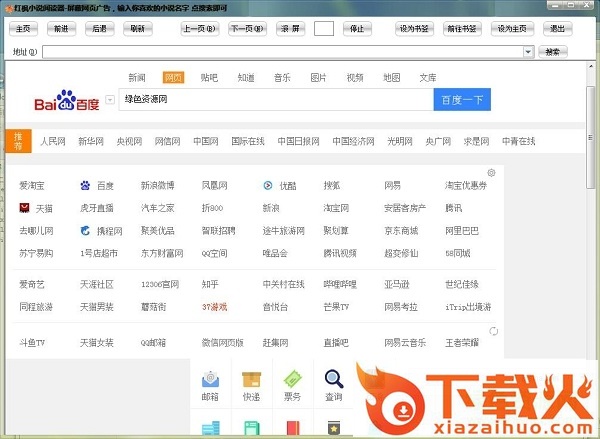The width and height of the screenshot is (600, 439).
Task: Switch to the 图片 tab
Action: (318, 78)
